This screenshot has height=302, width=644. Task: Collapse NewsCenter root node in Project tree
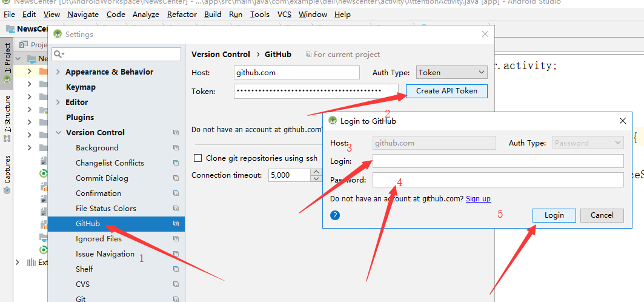click(x=18, y=58)
